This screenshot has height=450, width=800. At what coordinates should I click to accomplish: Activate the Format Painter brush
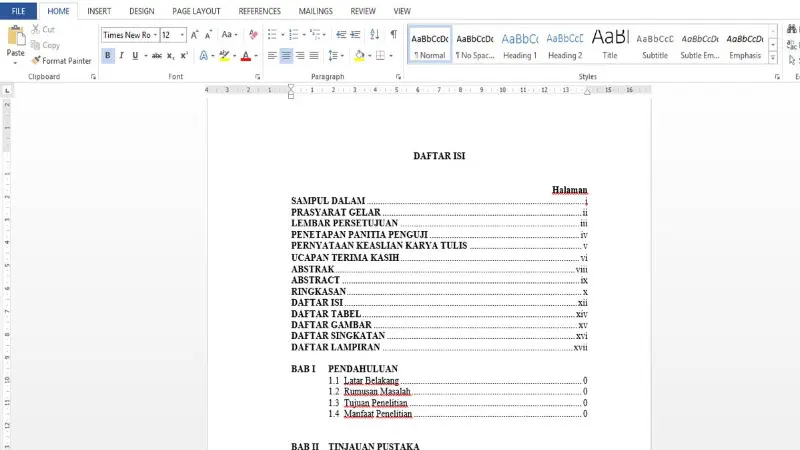36,61
